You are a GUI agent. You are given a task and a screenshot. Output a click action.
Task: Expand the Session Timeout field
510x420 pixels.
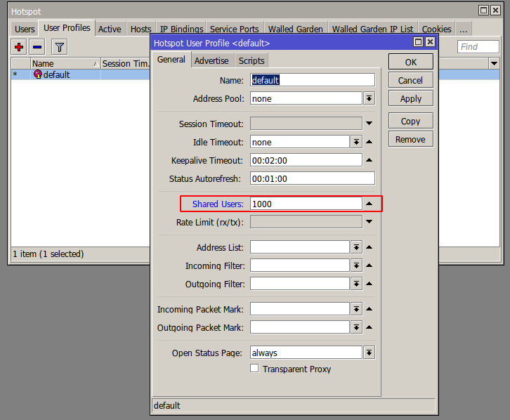click(370, 124)
